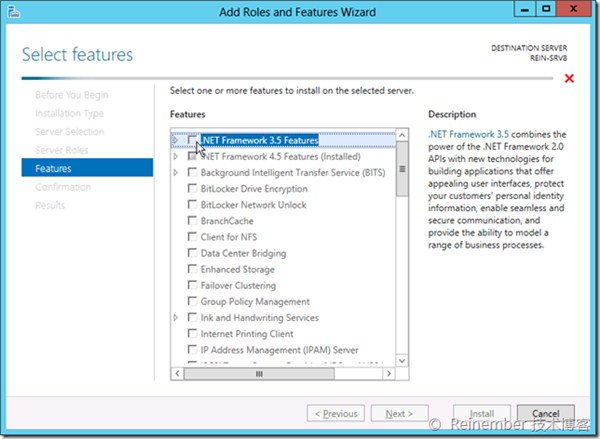
Task: Maximize the wizard window
Action: click(x=546, y=9)
